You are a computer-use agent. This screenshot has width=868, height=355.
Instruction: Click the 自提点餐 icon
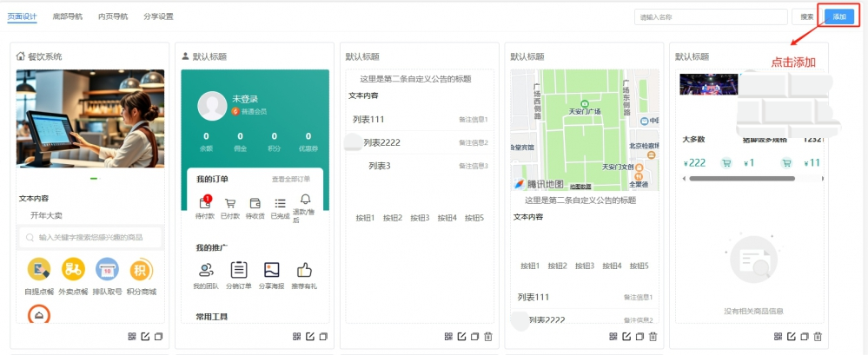coord(38,269)
